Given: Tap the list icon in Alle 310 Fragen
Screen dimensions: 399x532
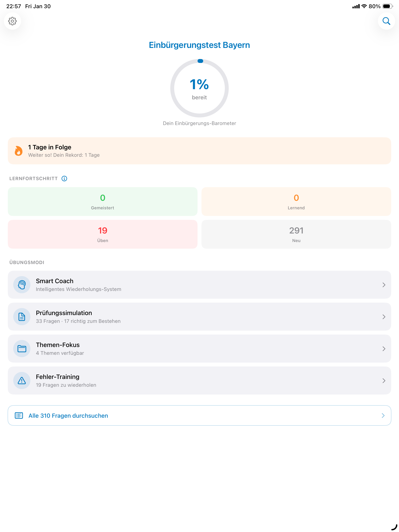Looking at the screenshot, I should pyautogui.click(x=19, y=415).
